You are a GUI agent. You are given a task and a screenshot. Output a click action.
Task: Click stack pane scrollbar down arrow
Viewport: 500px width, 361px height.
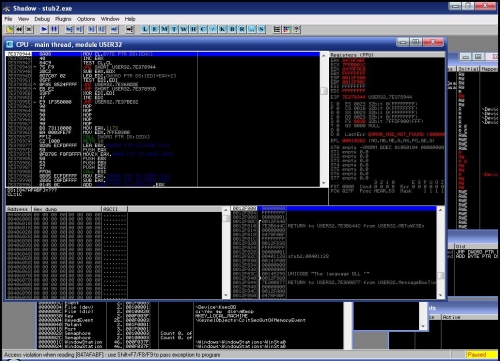tap(440, 295)
